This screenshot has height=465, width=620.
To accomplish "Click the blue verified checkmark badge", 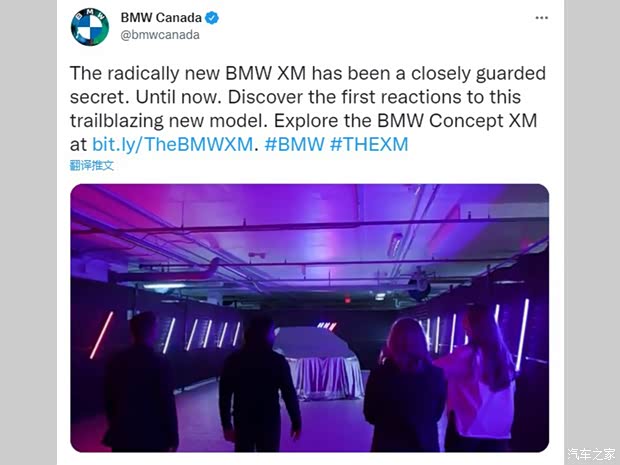I will pyautogui.click(x=213, y=18).
